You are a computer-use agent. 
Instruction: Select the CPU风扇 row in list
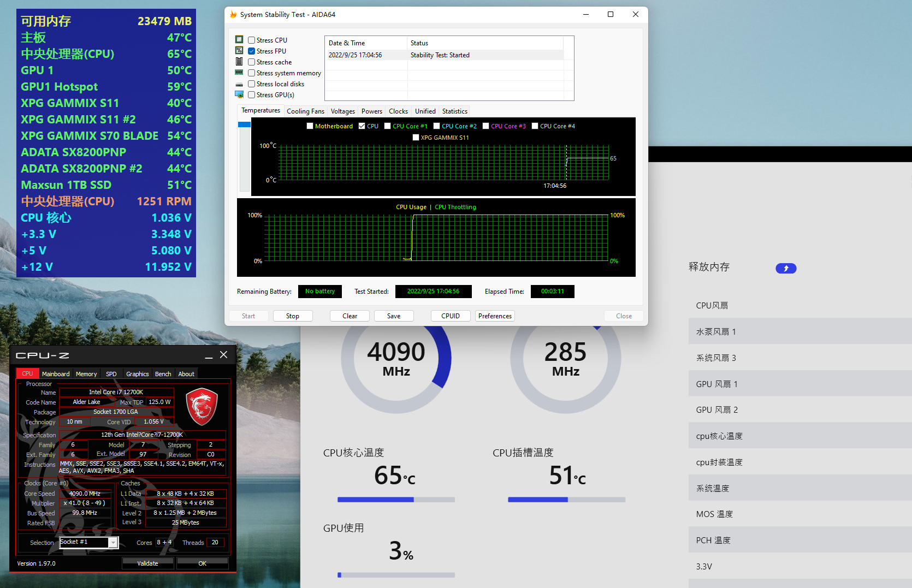(x=800, y=305)
